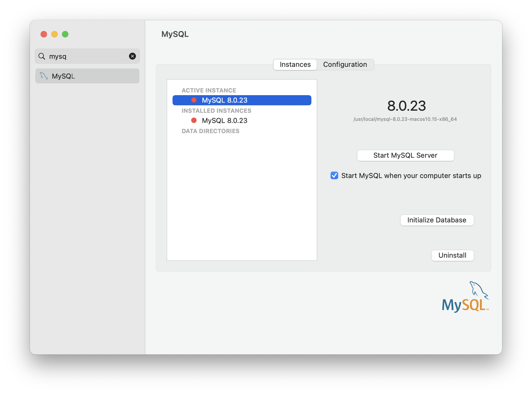This screenshot has width=532, height=394.
Task: Click the Data Directories section header
Action: tap(210, 131)
